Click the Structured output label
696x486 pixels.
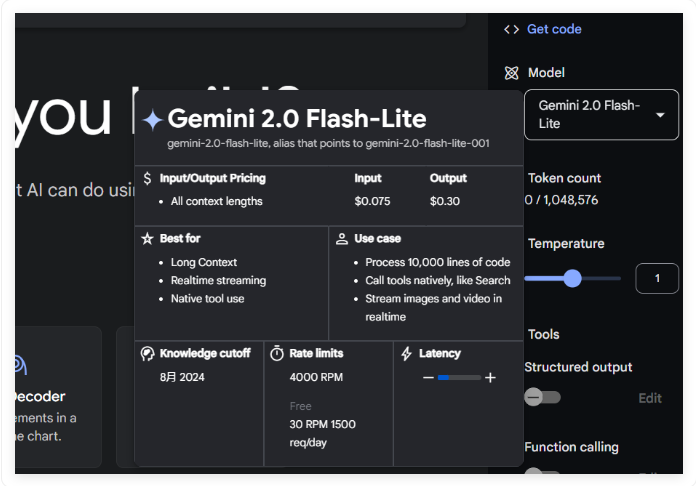[x=578, y=367]
